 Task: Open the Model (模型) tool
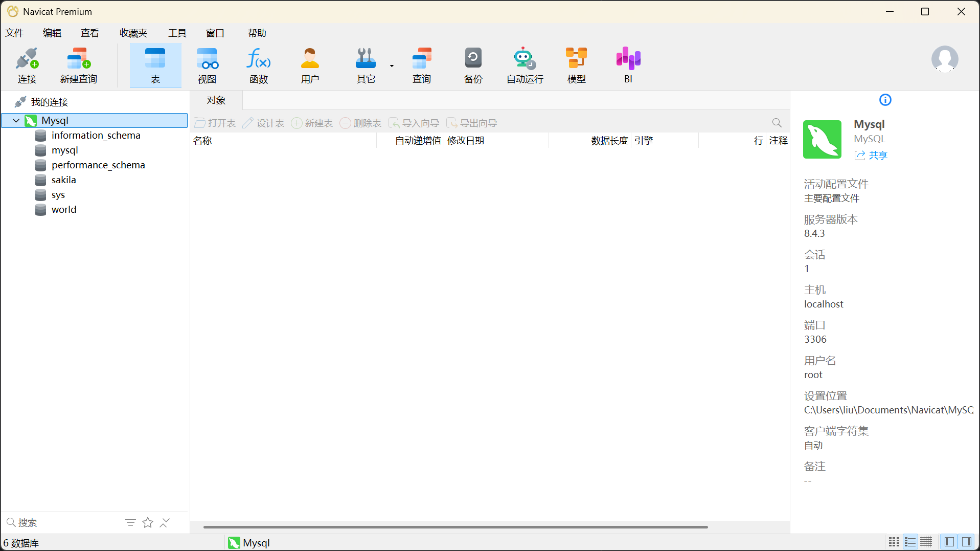576,65
